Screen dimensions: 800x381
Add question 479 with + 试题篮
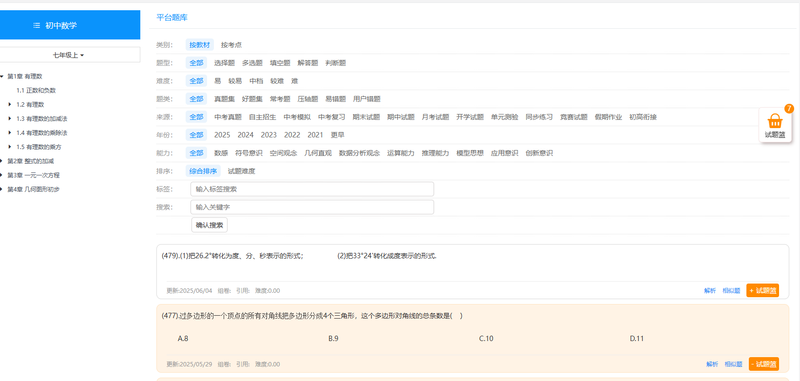point(763,290)
